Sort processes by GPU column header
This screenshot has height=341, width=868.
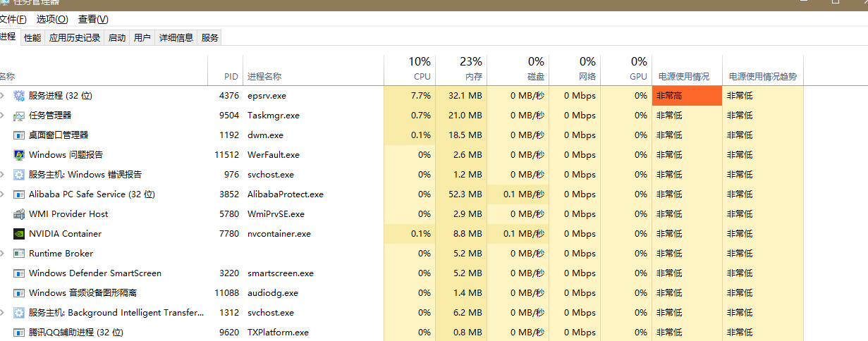626,70
